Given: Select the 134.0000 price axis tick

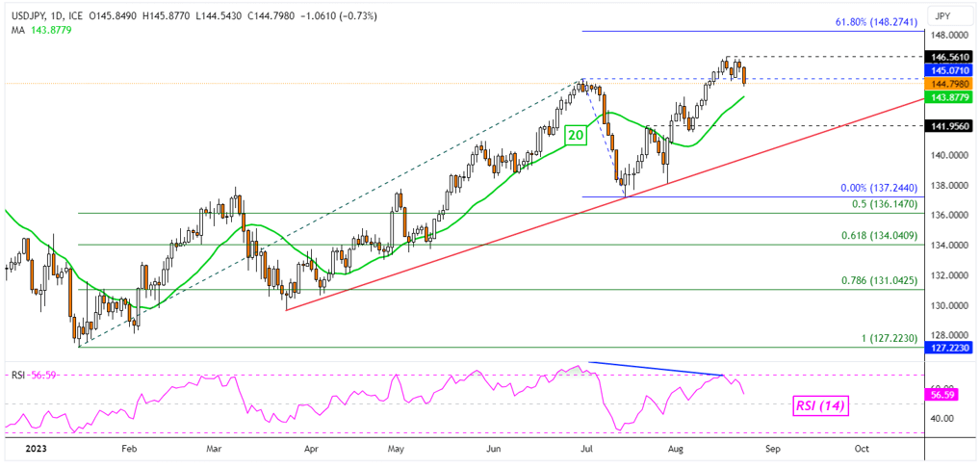Looking at the screenshot, I should [x=949, y=246].
